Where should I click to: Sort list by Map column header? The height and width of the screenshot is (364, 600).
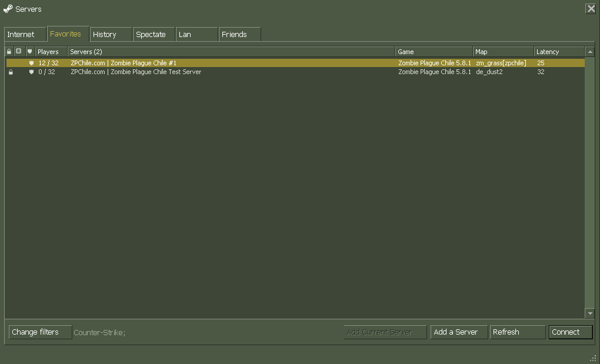[503, 52]
